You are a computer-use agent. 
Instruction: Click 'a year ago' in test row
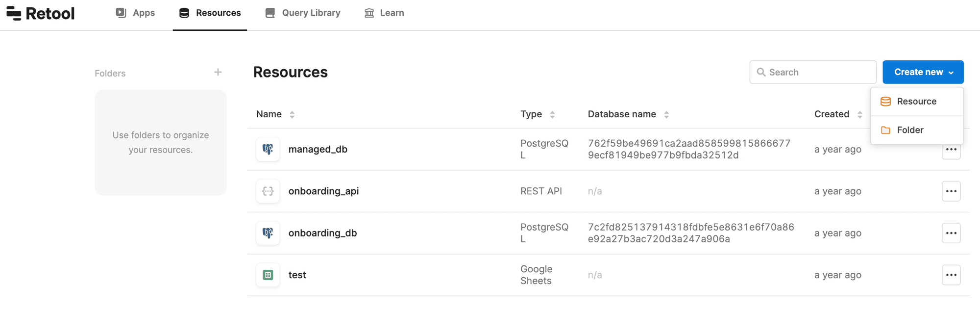838,275
